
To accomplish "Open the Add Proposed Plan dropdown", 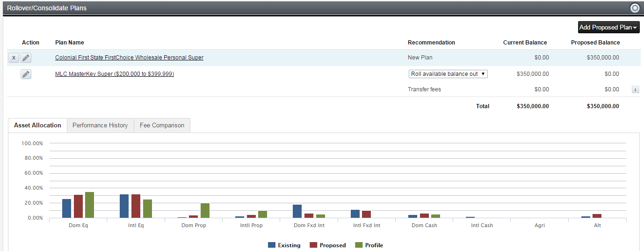I will click(608, 27).
